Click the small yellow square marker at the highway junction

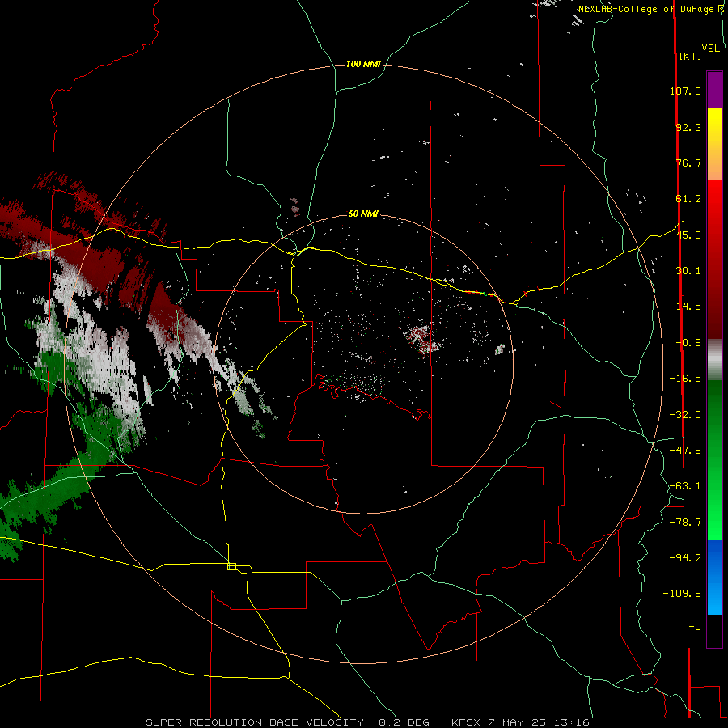(231, 566)
